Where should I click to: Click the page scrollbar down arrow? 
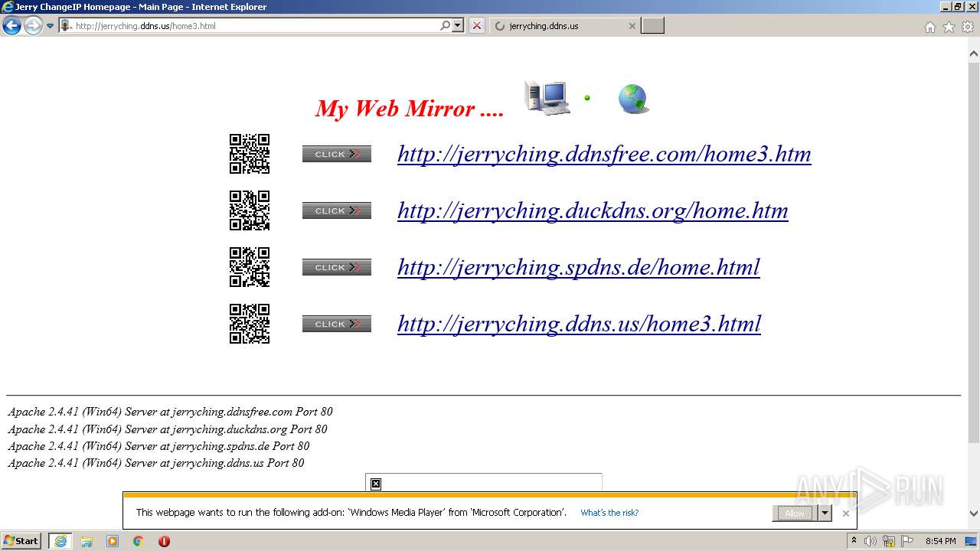pos(974,514)
